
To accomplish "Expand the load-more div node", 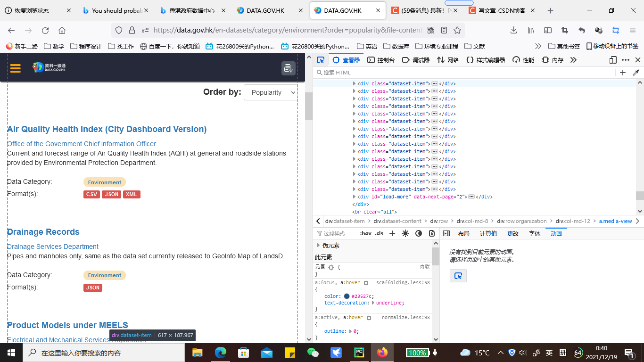I will (x=354, y=197).
